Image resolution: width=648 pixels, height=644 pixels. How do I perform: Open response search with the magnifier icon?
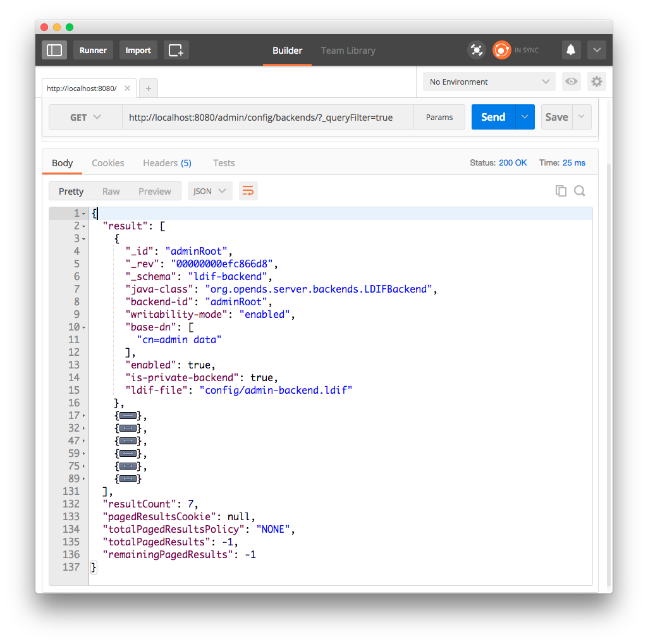point(580,190)
